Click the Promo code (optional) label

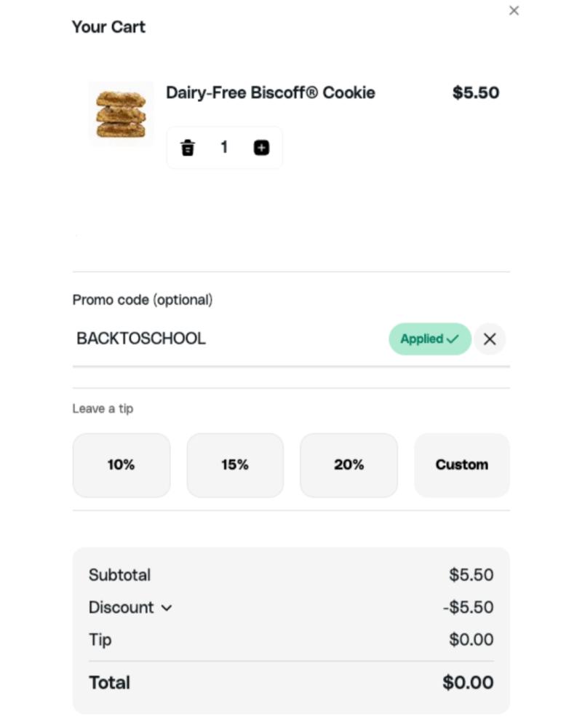pyautogui.click(x=143, y=300)
